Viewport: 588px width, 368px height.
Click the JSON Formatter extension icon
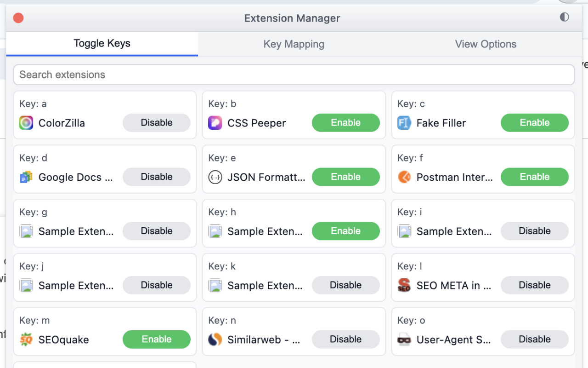[x=215, y=177]
